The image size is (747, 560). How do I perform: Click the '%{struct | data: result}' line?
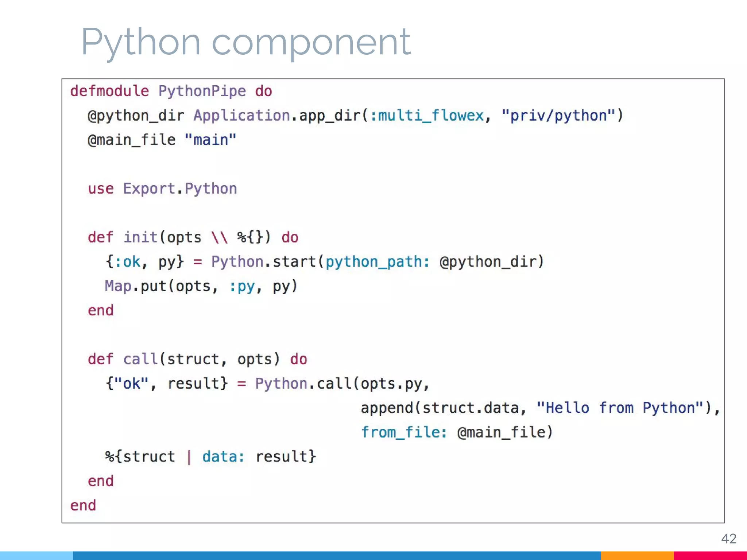pyautogui.click(x=210, y=457)
